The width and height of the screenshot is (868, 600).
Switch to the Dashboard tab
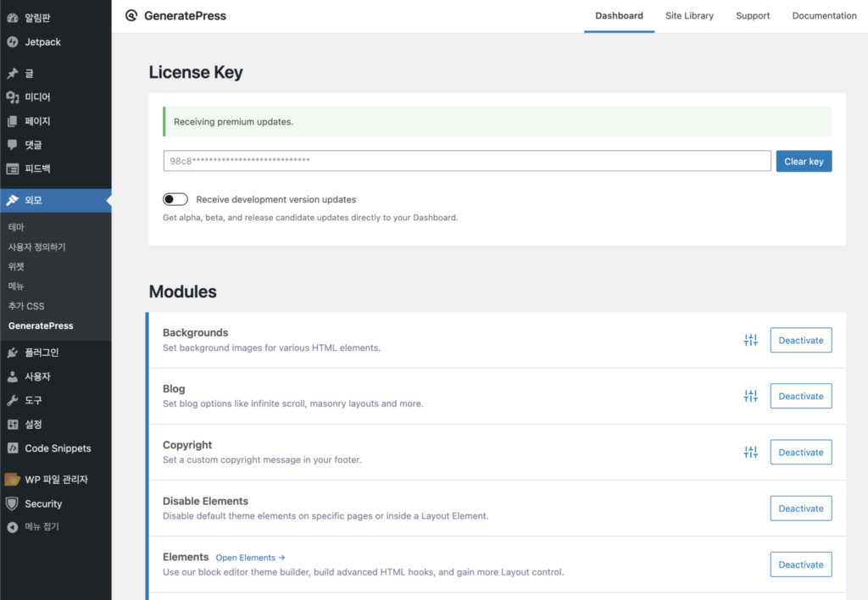619,16
